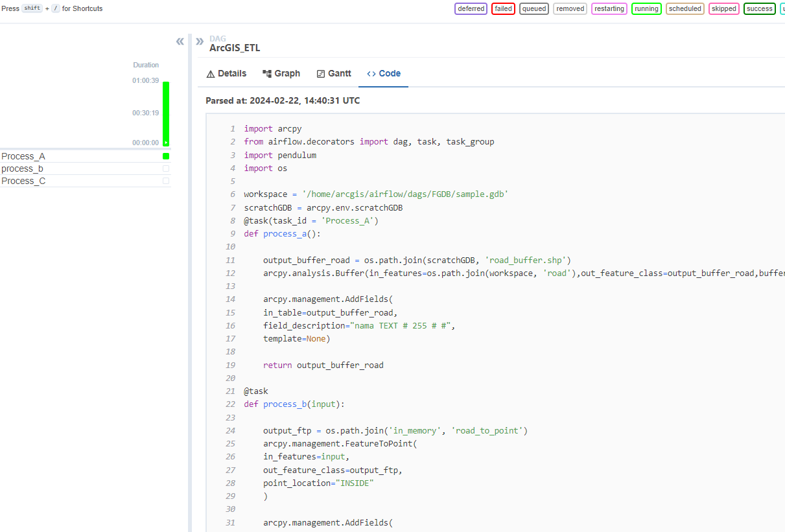Click Process_A's green success square

165,156
